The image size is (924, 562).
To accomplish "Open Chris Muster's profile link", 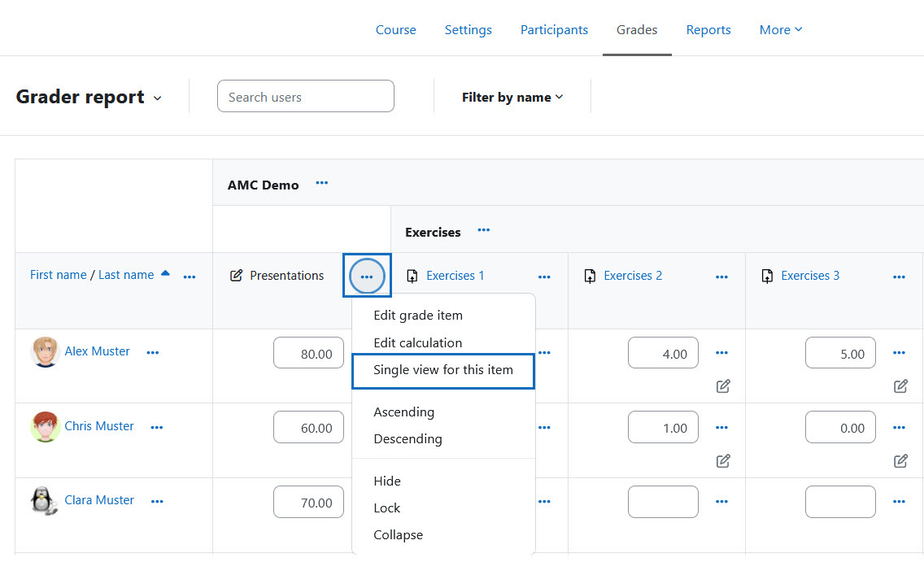I will (99, 426).
